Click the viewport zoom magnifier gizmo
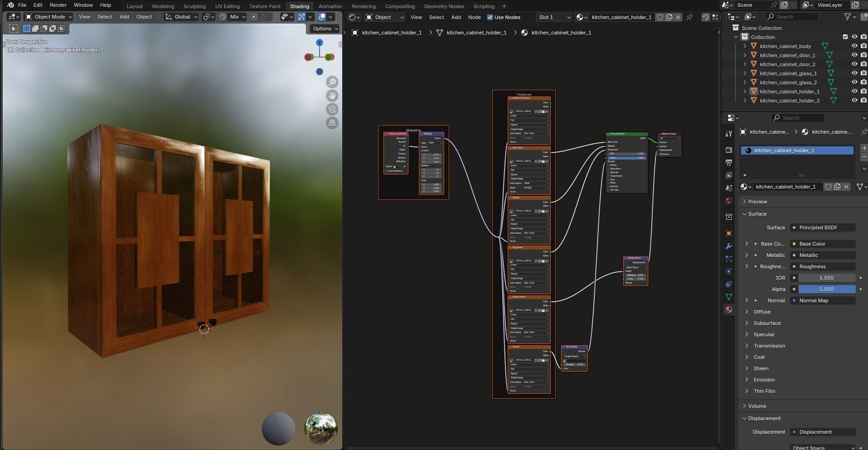 332,82
